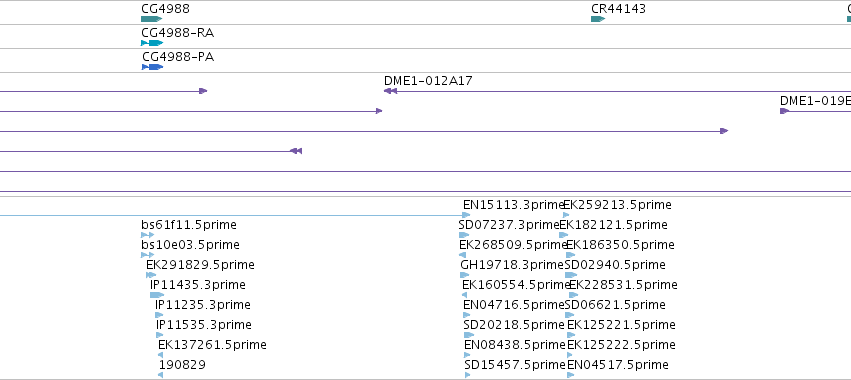
Task: Click the left-pointing glyph under 190829
Action: click(x=161, y=375)
